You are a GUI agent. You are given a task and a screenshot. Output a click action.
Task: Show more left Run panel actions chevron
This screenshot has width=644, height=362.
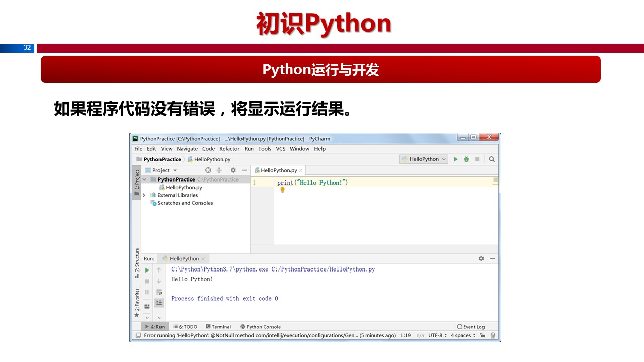147,318
